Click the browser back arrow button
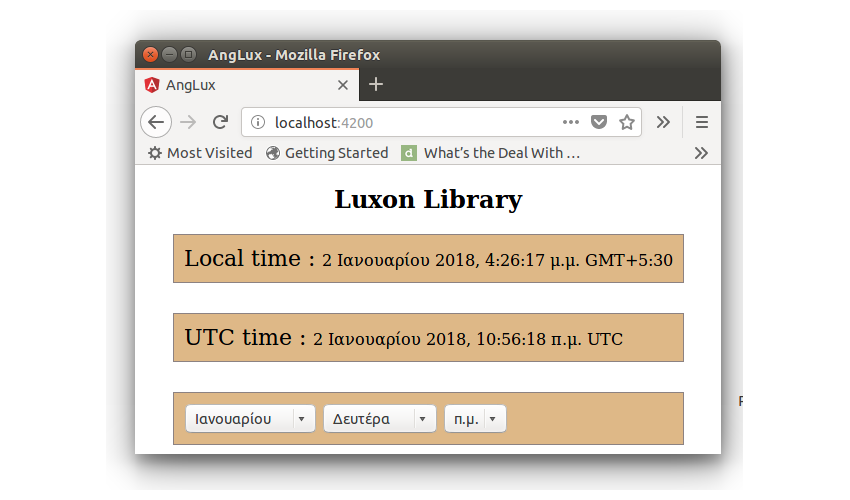The height and width of the screenshot is (500, 850). pos(156,122)
